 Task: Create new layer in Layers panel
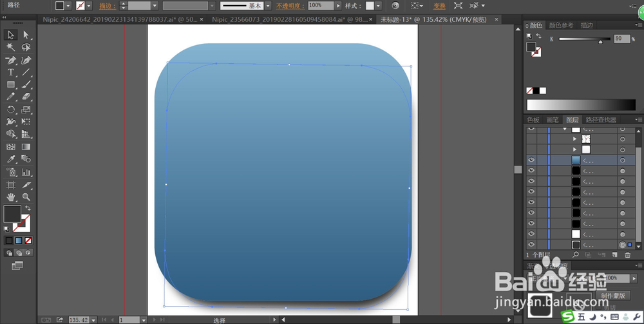(614, 255)
